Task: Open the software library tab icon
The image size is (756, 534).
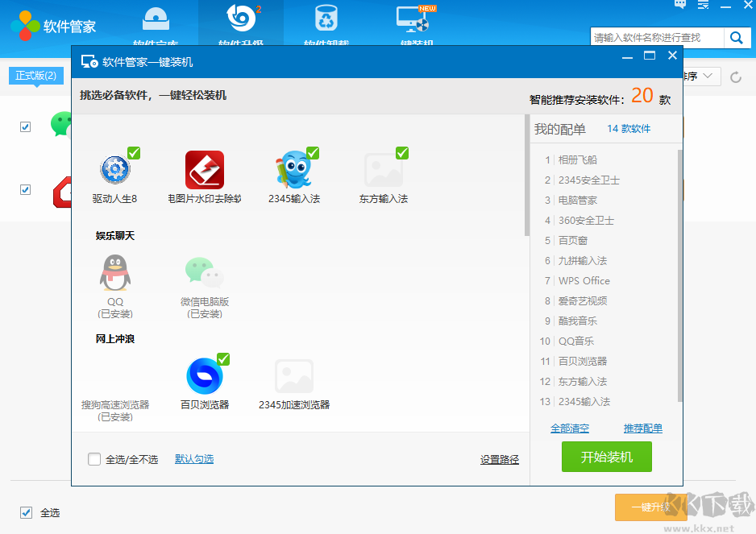Action: click(156, 19)
